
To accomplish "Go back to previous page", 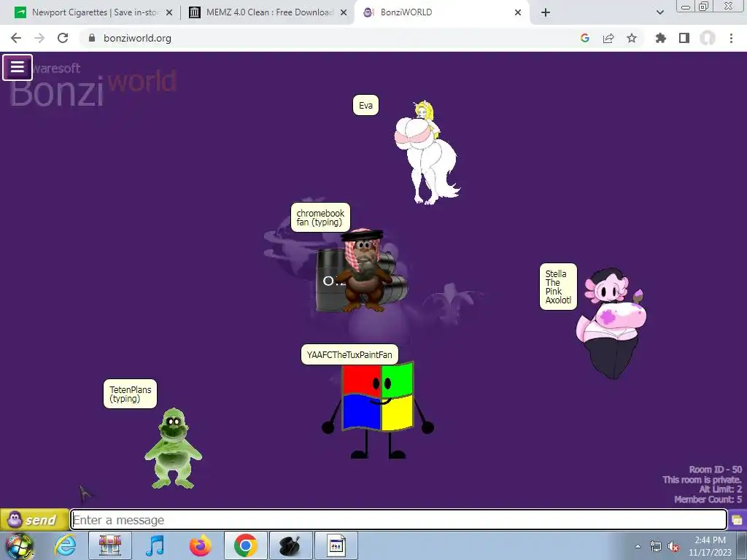I will 16,38.
